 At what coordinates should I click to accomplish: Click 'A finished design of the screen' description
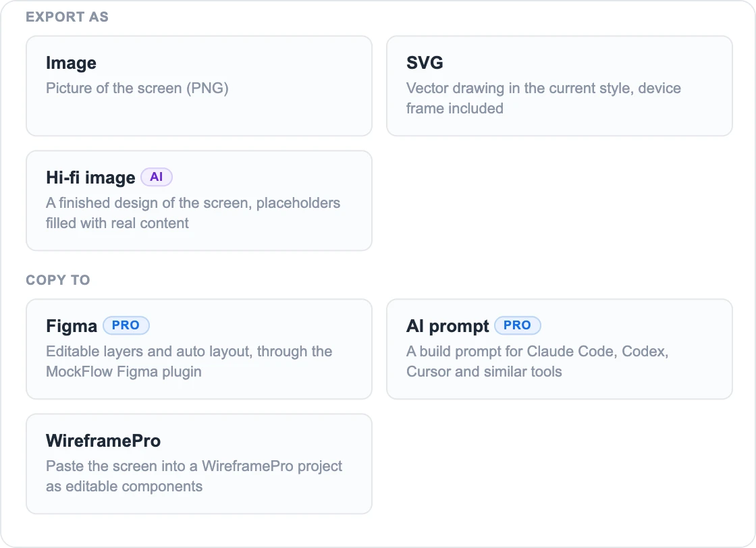pos(193,213)
